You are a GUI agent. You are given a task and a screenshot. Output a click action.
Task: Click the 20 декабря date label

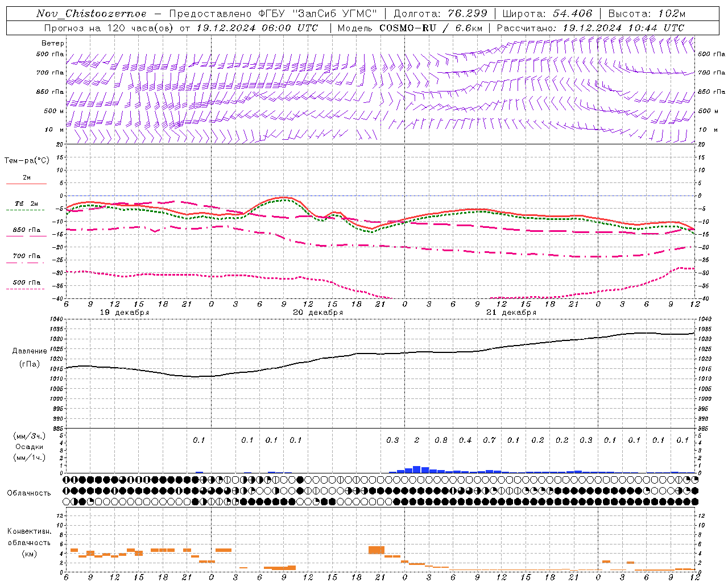(318, 313)
